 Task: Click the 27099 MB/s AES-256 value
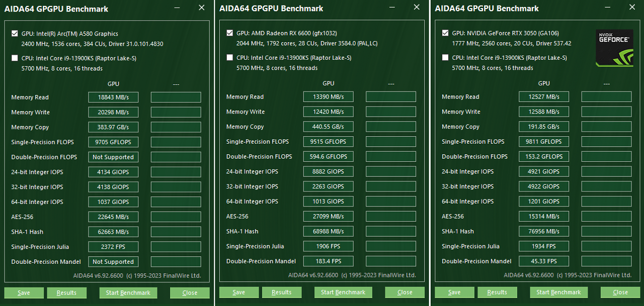tap(329, 217)
